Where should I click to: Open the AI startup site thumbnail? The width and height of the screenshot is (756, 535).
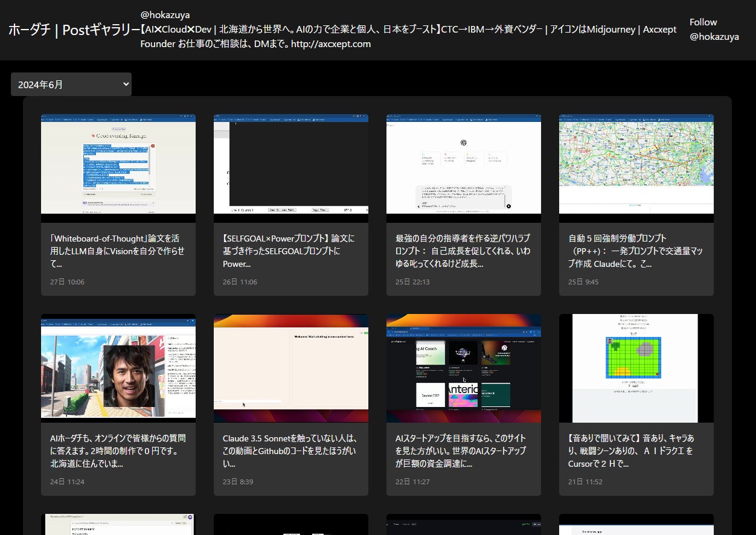[x=464, y=368]
